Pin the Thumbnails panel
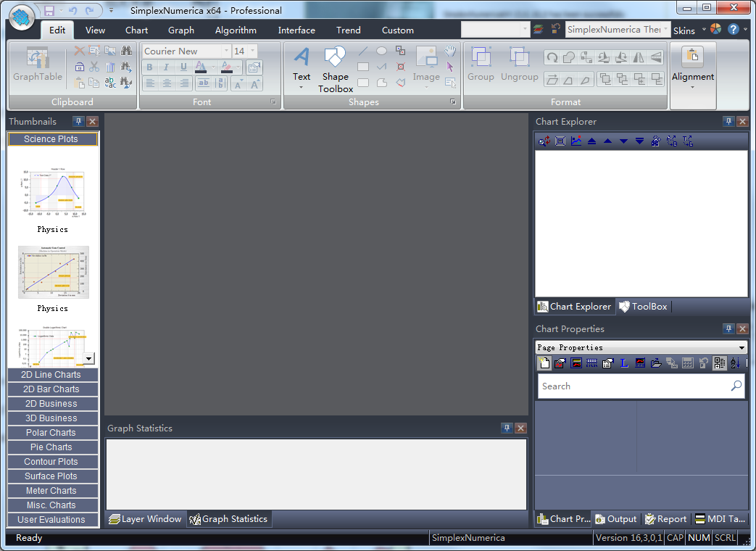This screenshot has width=756, height=551. [78, 122]
